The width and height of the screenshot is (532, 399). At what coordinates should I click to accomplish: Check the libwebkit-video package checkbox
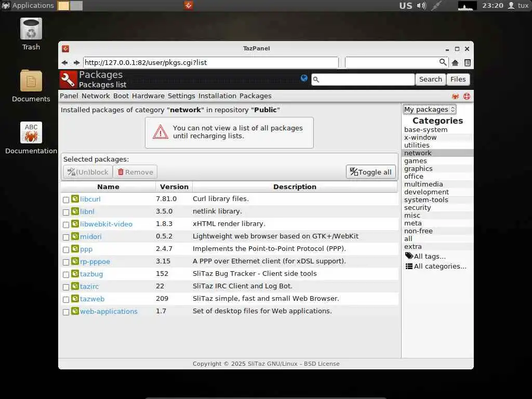[66, 225]
